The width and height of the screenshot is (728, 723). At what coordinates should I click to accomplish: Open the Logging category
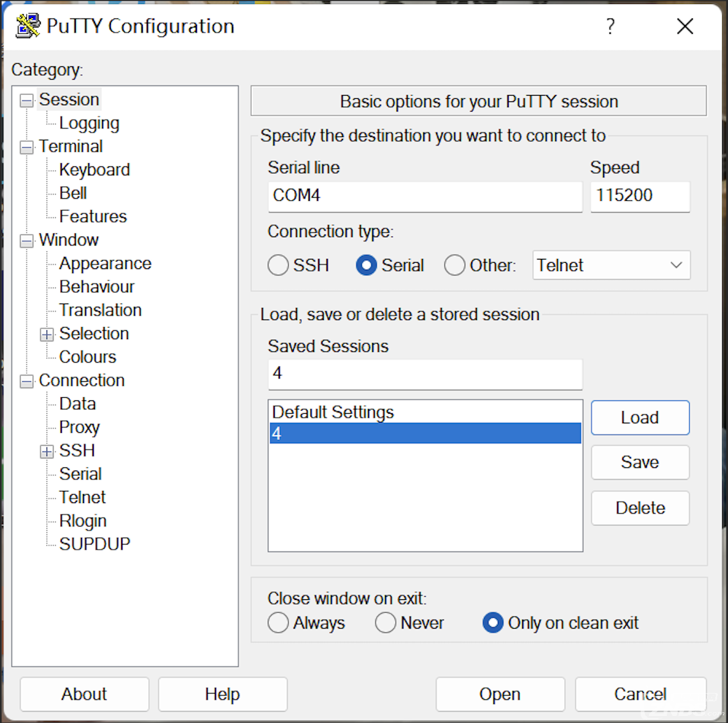[89, 123]
